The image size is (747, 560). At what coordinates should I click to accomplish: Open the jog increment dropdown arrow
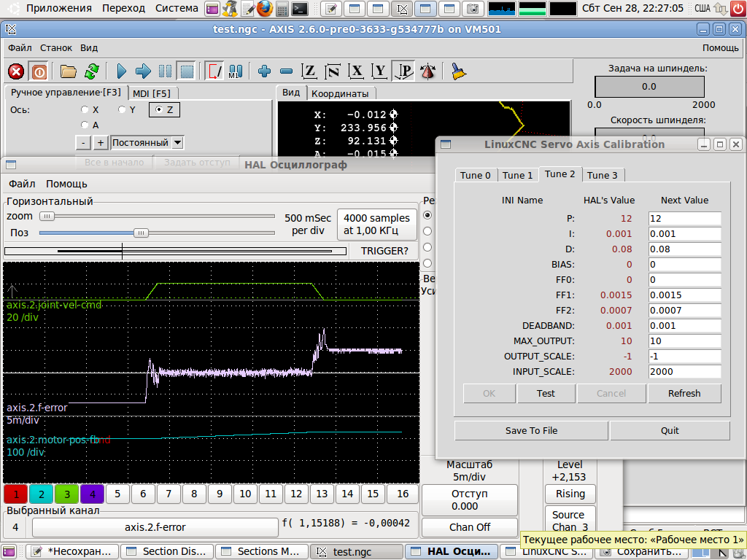point(177,142)
